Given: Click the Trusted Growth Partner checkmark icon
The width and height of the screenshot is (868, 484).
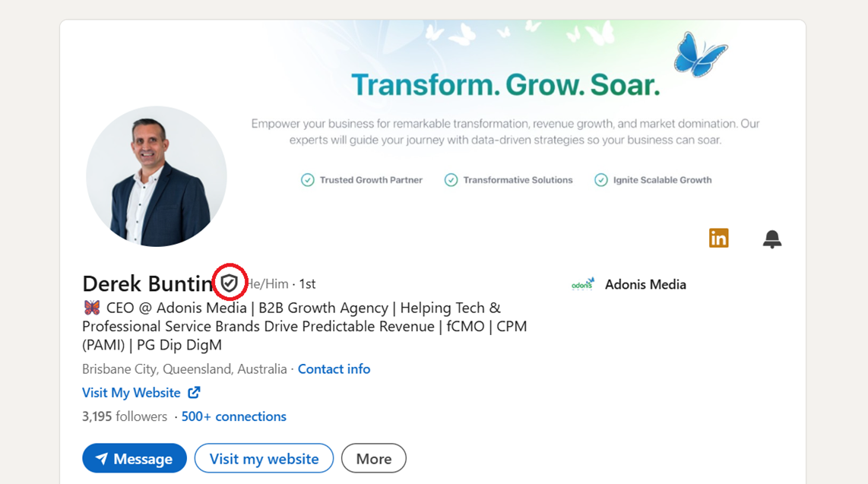Looking at the screenshot, I should pyautogui.click(x=307, y=180).
